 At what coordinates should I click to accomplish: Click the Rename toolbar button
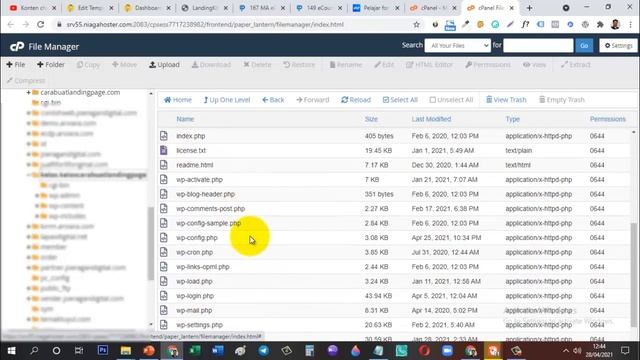[346, 64]
